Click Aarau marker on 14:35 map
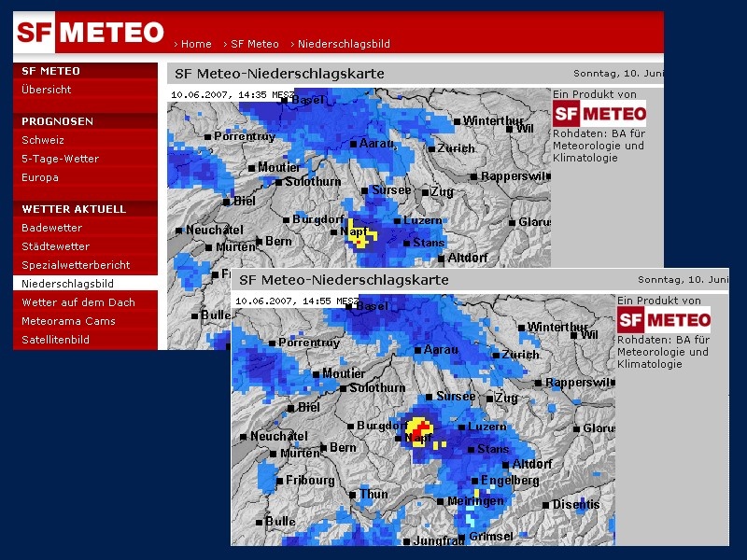 click(x=353, y=144)
